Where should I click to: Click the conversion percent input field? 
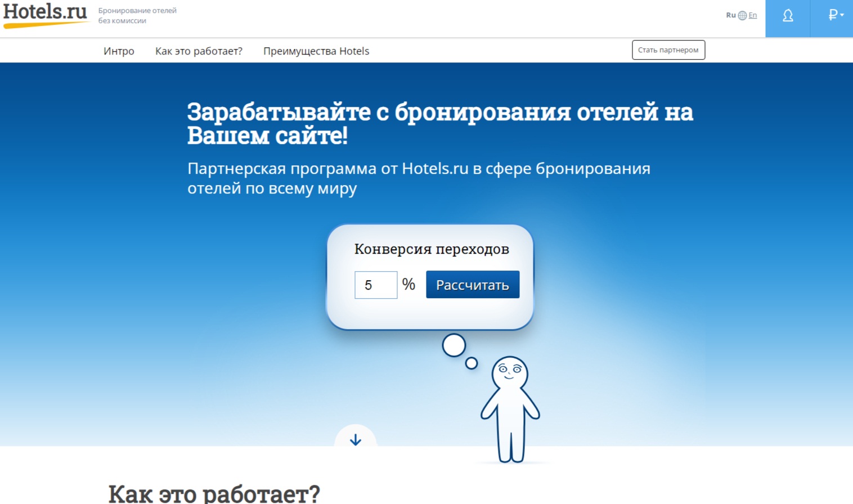(376, 285)
